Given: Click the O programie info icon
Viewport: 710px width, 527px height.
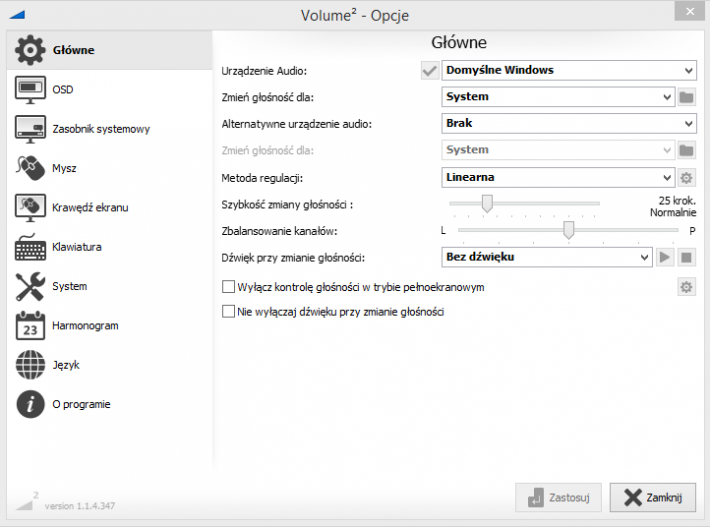Looking at the screenshot, I should pos(30,404).
